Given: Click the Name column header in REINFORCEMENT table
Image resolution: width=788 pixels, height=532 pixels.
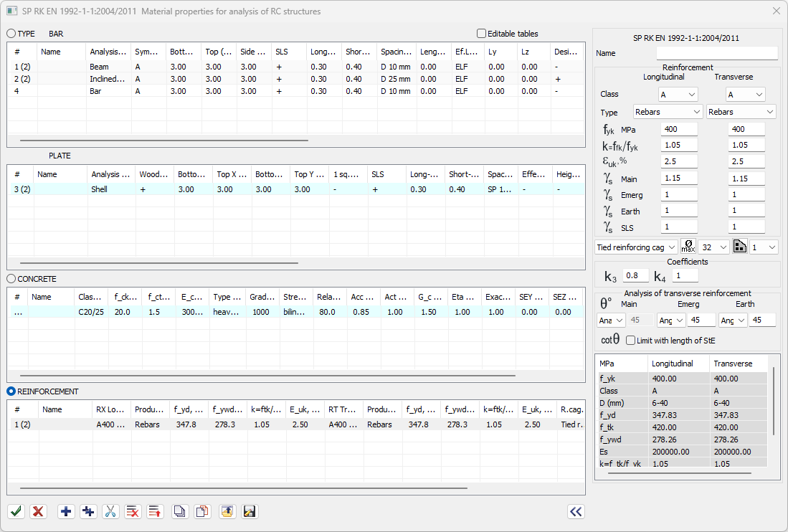Looking at the screenshot, I should (52, 409).
